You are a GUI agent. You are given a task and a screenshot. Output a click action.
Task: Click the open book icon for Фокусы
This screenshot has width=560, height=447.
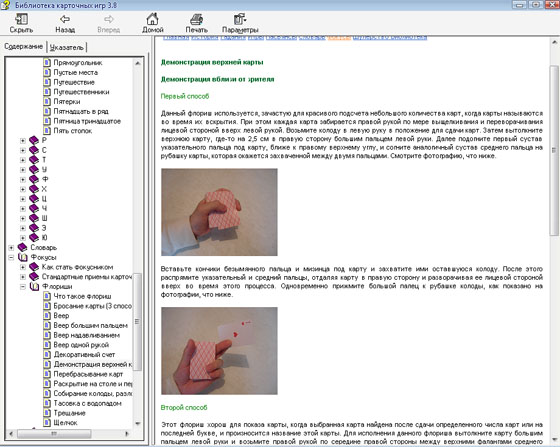pyautogui.click(x=22, y=257)
